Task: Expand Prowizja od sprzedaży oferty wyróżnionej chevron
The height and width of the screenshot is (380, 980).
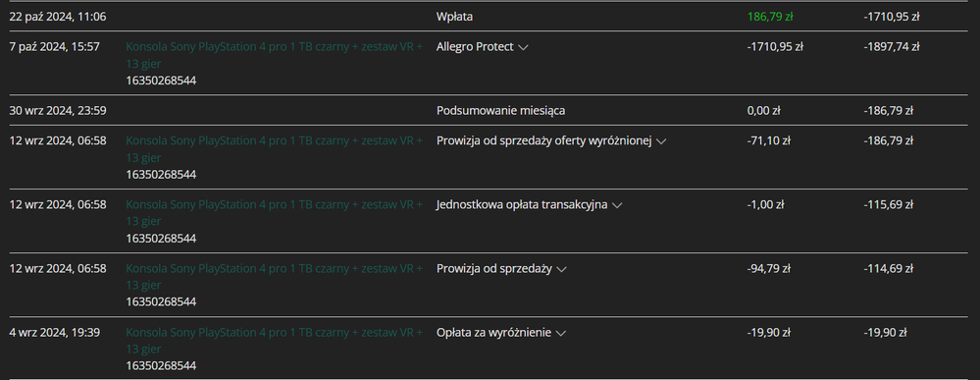Action: [x=661, y=142]
